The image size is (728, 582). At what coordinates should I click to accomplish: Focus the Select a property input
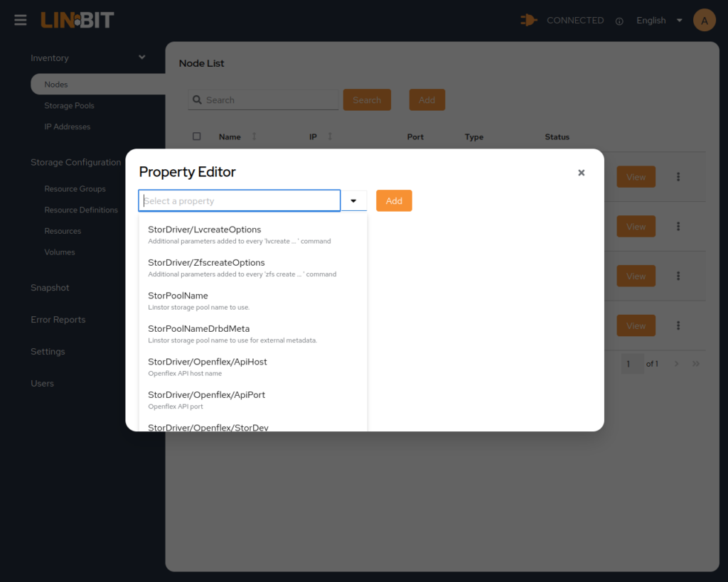(239, 201)
